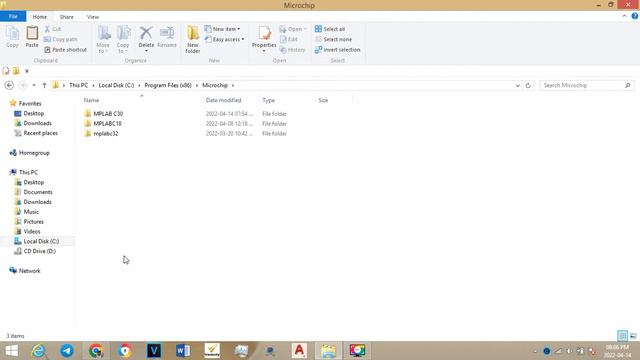Viewport: 640px width, 360px height.
Task: Go up one level with Up arrow
Action: [x=44, y=85]
